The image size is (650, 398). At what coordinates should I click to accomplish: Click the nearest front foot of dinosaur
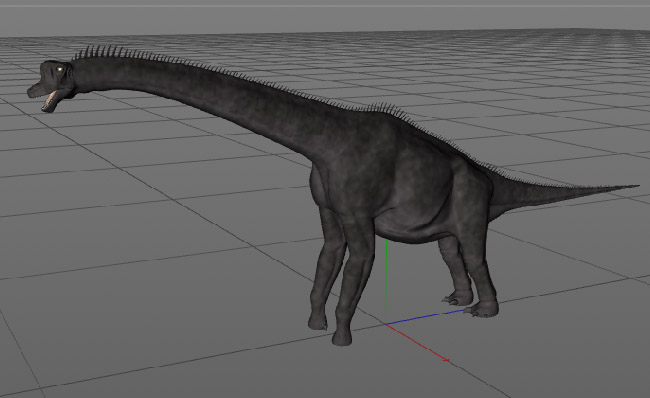click(x=342, y=337)
